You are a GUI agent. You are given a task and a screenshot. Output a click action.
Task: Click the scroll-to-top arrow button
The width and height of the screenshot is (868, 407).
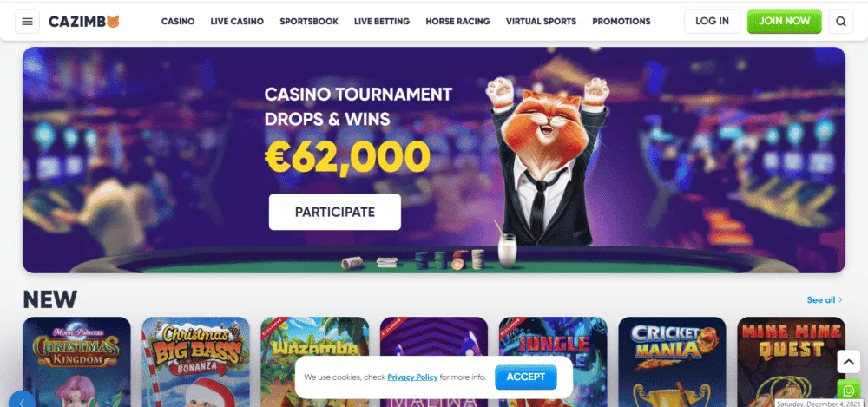pyautogui.click(x=848, y=362)
